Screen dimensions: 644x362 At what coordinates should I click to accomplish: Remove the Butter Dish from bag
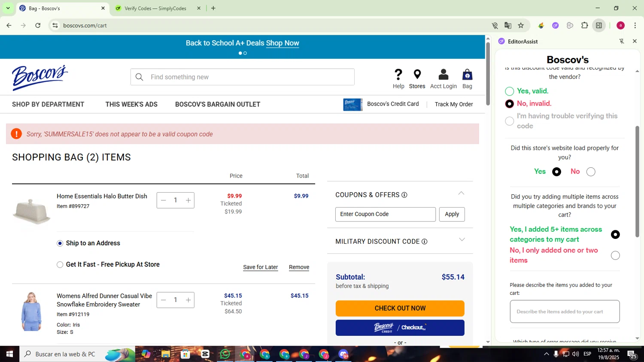coord(299,267)
